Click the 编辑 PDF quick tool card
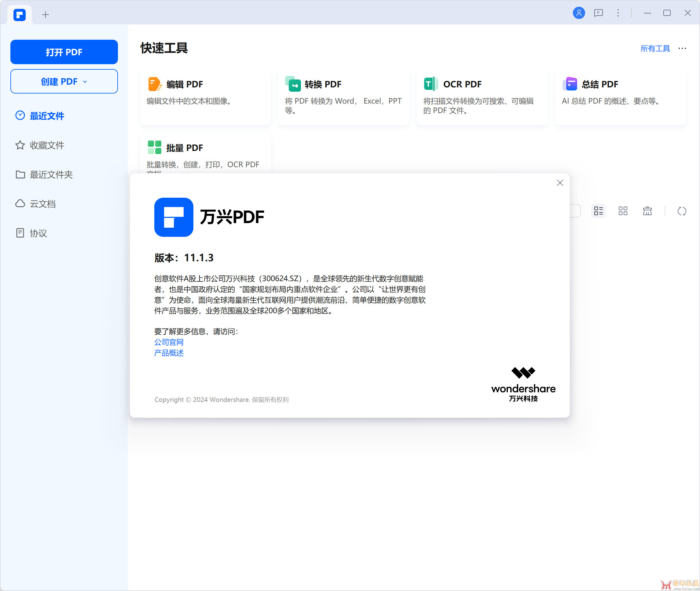The height and width of the screenshot is (591, 700). coord(205,97)
